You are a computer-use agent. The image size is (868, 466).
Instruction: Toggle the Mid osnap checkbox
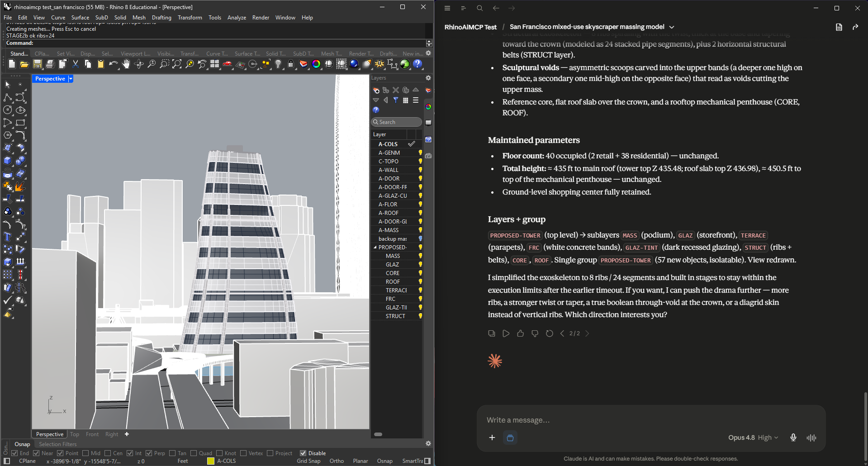85,453
